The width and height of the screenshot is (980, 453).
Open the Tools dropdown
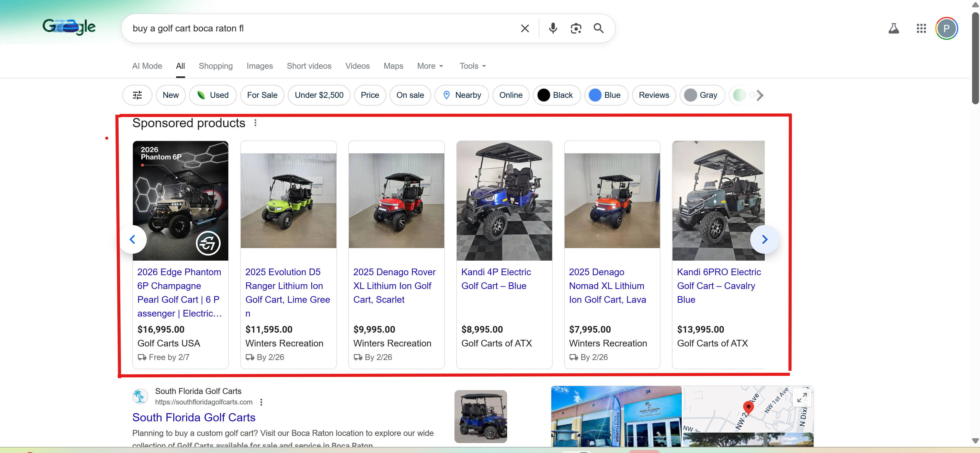472,66
